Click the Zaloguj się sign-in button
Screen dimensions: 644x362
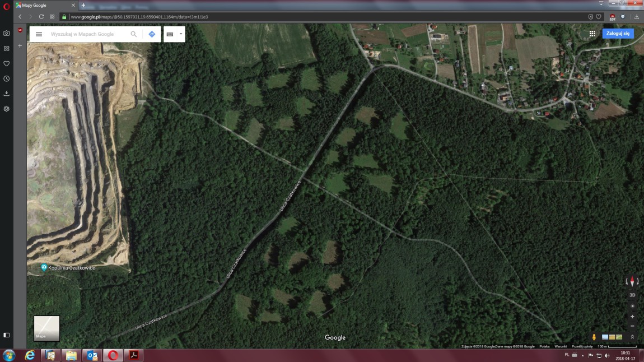click(x=618, y=34)
